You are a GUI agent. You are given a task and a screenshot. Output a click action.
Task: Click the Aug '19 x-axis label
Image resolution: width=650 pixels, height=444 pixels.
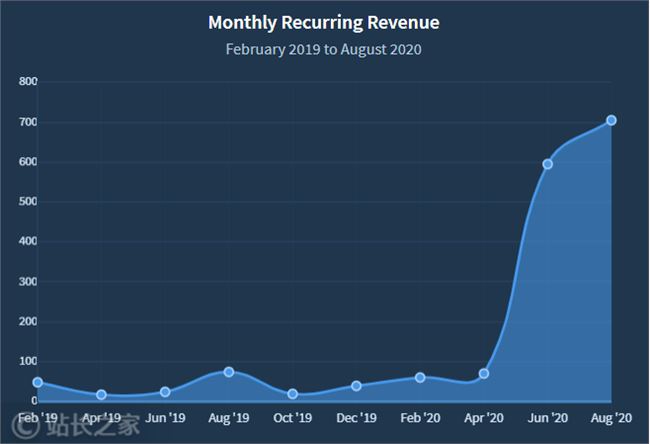(229, 418)
